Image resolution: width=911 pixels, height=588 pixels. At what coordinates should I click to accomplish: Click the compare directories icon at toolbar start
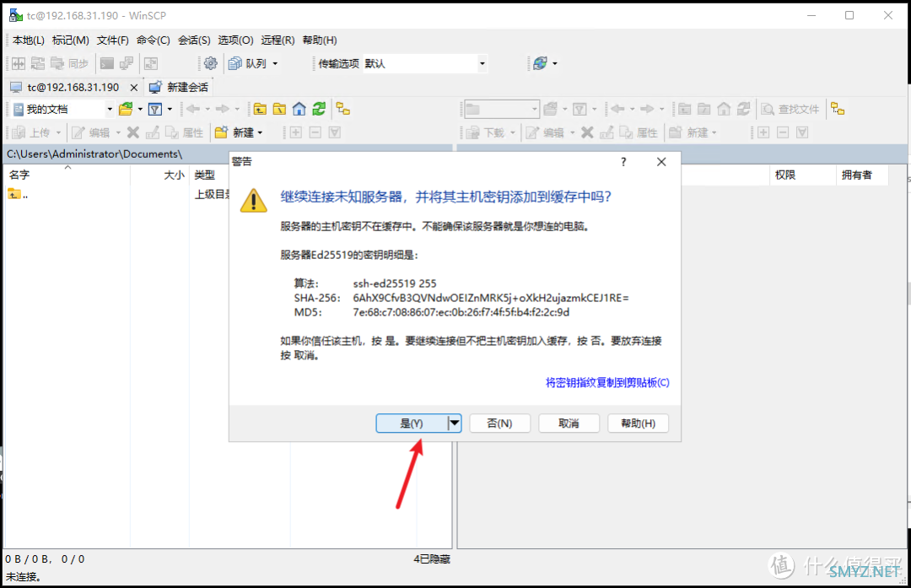19,63
